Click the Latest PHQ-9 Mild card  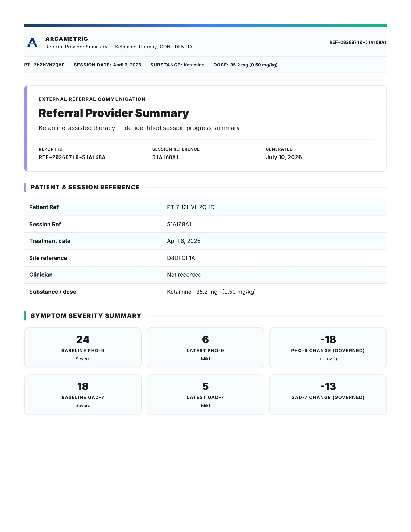click(x=205, y=348)
